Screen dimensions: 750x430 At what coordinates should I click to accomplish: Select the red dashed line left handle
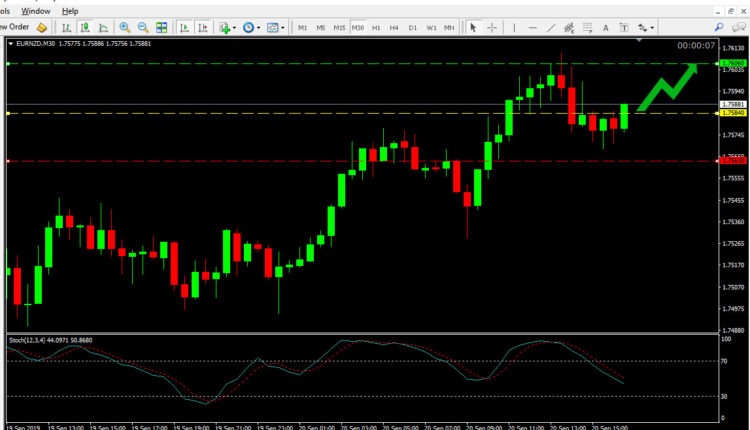click(x=8, y=161)
